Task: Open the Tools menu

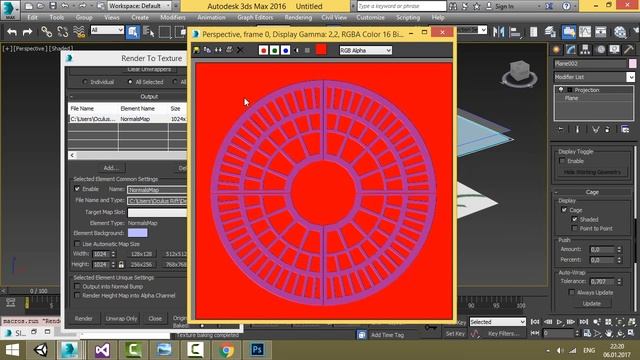Action: (56, 18)
